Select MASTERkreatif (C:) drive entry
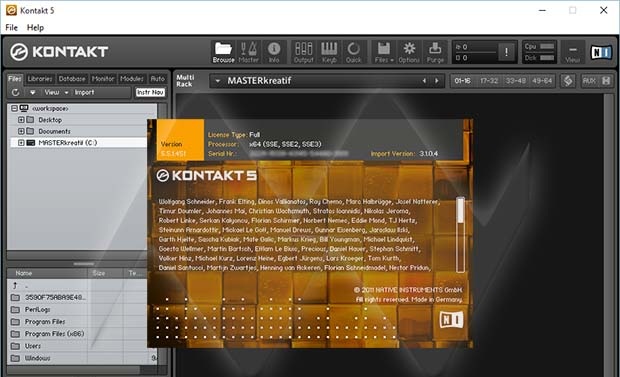The height and width of the screenshot is (377, 620). coord(68,142)
